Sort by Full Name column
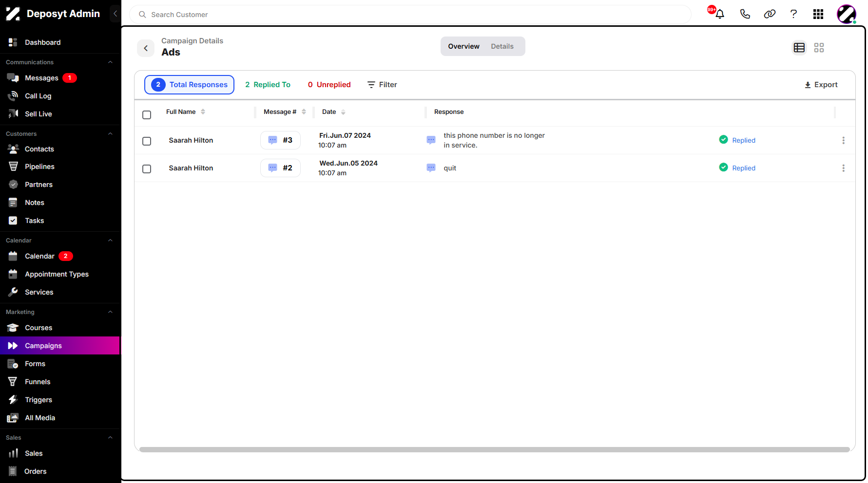The image size is (868, 483). click(x=203, y=111)
